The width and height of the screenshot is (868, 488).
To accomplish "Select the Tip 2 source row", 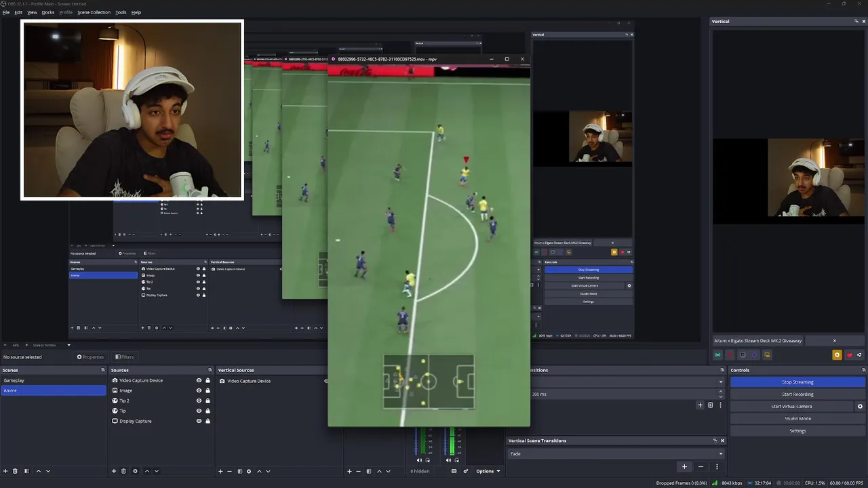I will pyautogui.click(x=161, y=401).
